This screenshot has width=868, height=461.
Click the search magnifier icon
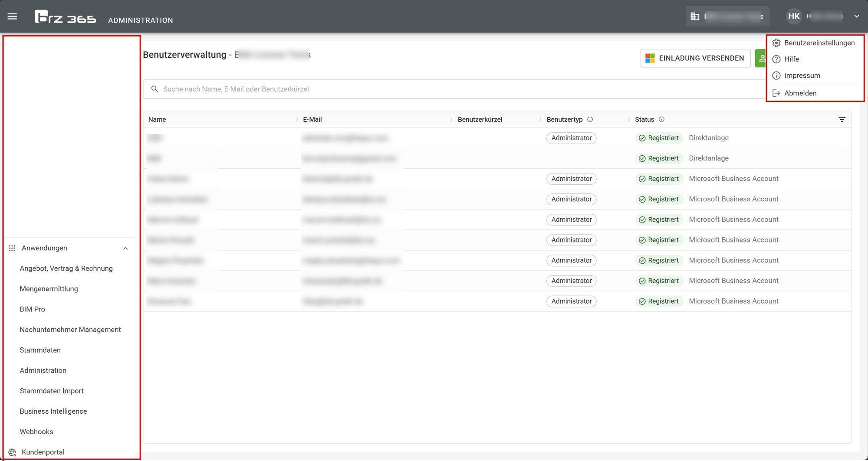(x=155, y=89)
